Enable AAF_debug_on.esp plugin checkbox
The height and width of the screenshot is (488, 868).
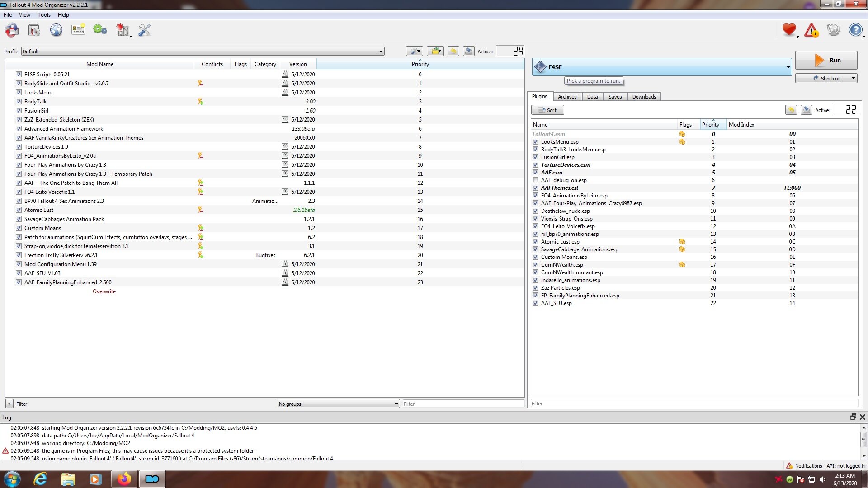click(535, 180)
